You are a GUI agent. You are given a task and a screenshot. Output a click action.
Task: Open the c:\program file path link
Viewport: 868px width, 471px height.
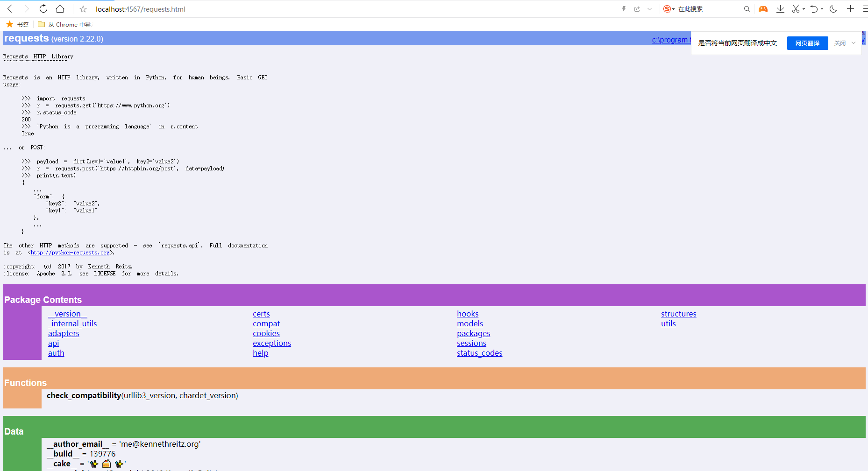coord(671,40)
